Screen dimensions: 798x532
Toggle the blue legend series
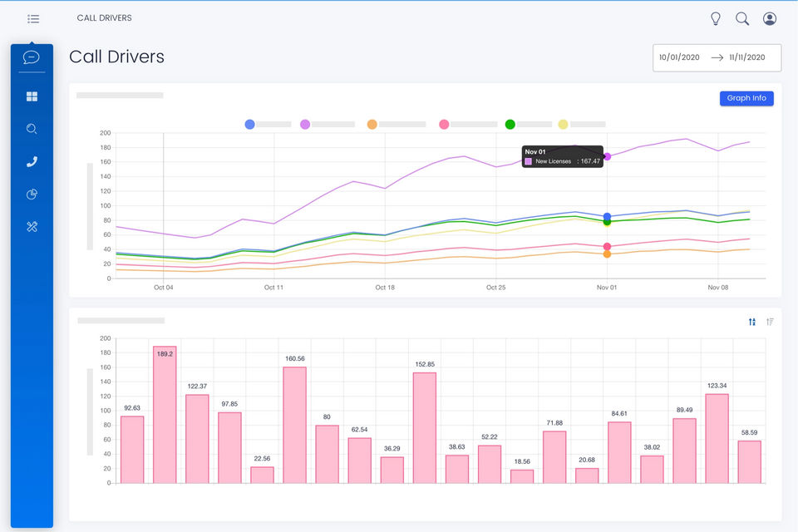[268, 124]
